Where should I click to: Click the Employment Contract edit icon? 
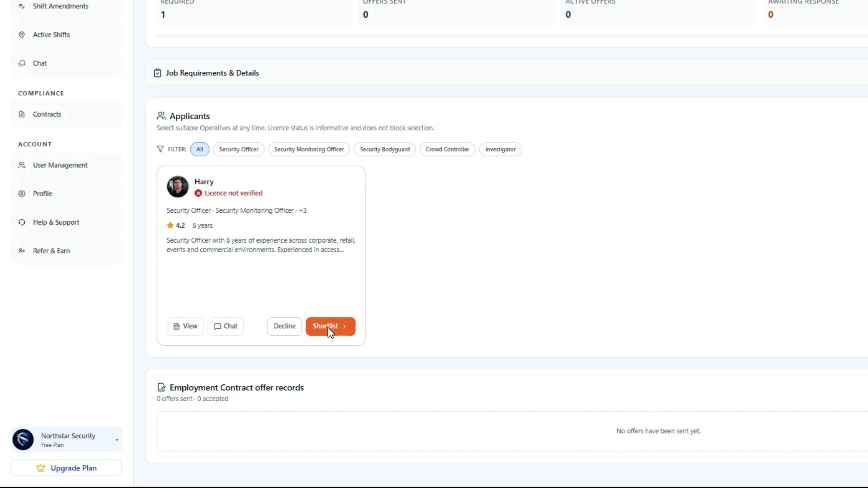pyautogui.click(x=161, y=388)
